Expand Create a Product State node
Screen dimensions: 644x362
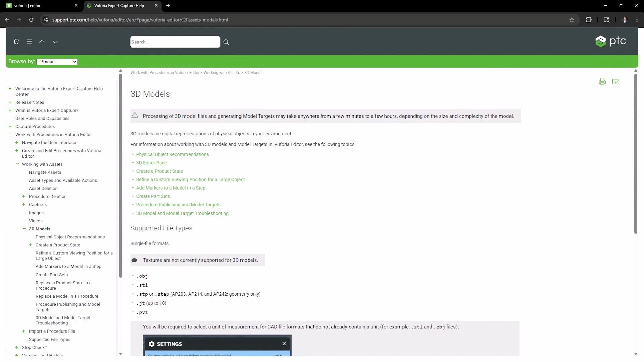tap(30, 245)
